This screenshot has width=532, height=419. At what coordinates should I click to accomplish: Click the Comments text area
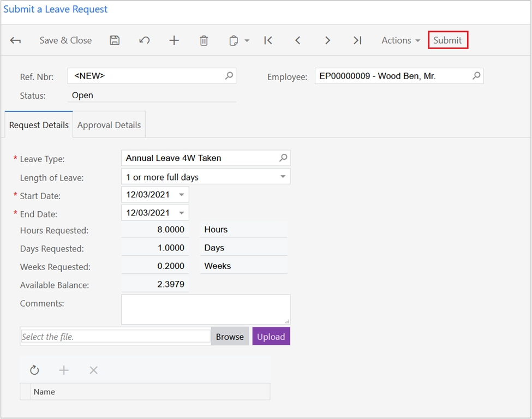coord(206,309)
